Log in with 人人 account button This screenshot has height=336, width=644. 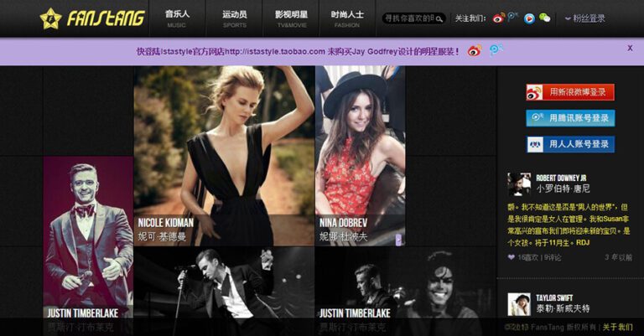tap(570, 144)
